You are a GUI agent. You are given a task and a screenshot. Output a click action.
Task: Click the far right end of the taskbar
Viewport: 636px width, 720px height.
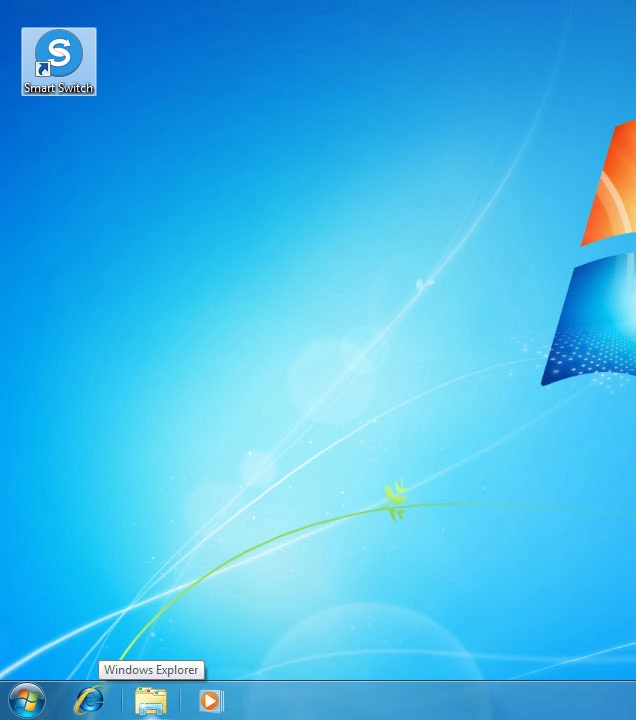pyautogui.click(x=626, y=700)
